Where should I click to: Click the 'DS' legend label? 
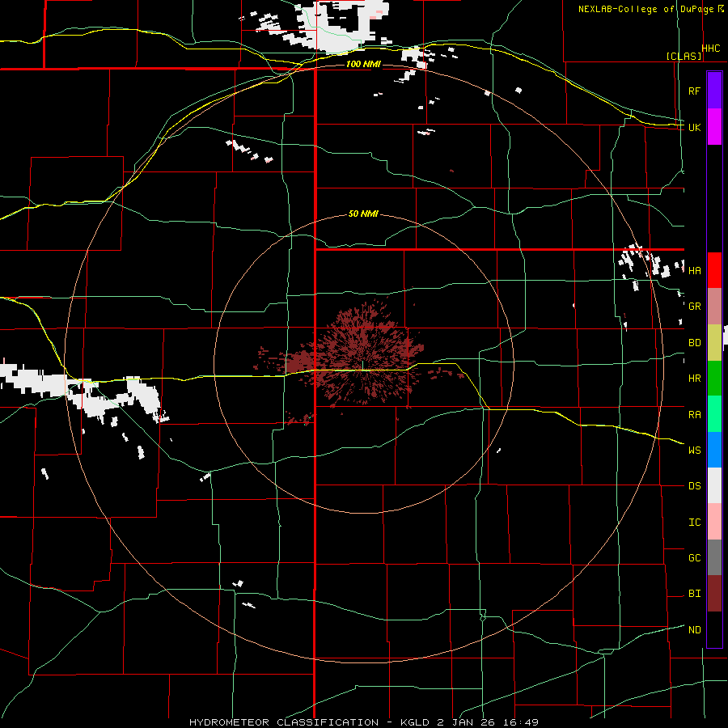pos(694,485)
